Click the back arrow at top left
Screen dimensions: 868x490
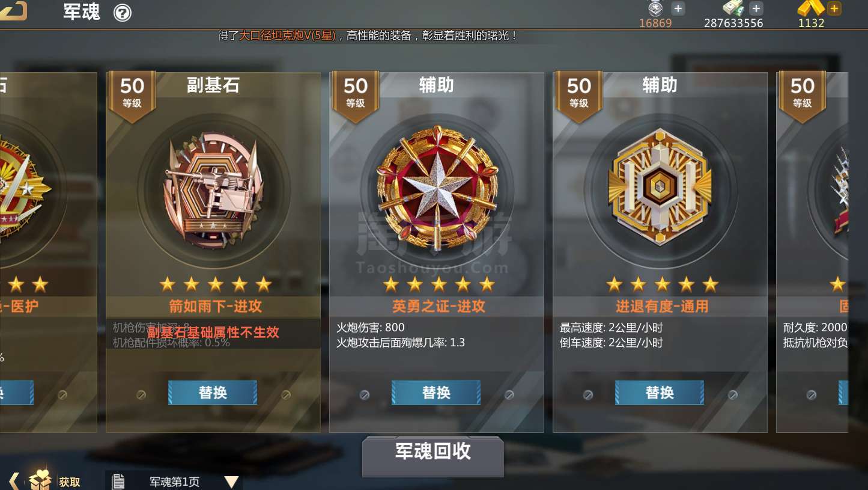pos(13,10)
